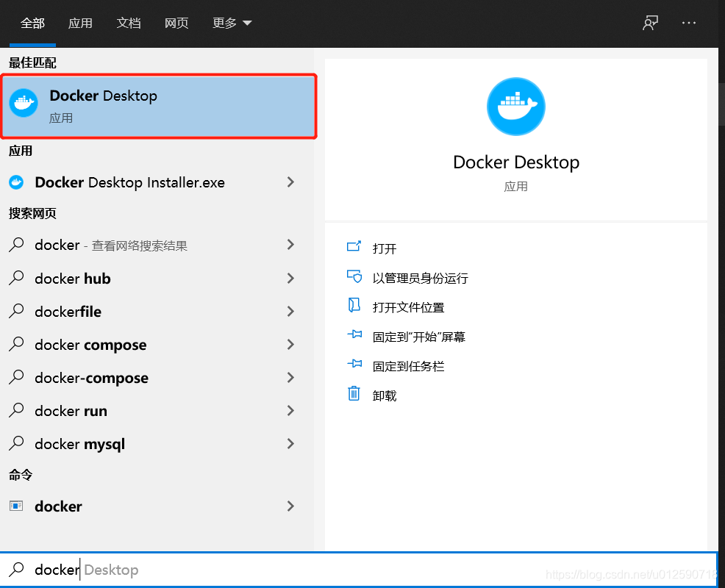Click the trash bin uninstall icon
The image size is (725, 588).
pos(354,393)
